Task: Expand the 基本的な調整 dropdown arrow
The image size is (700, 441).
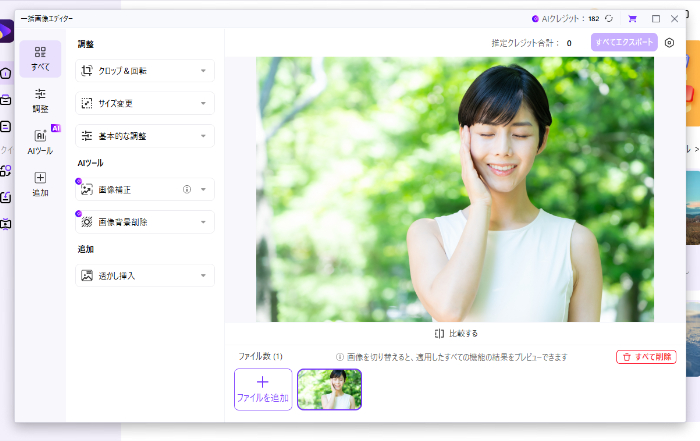Action: [203, 136]
